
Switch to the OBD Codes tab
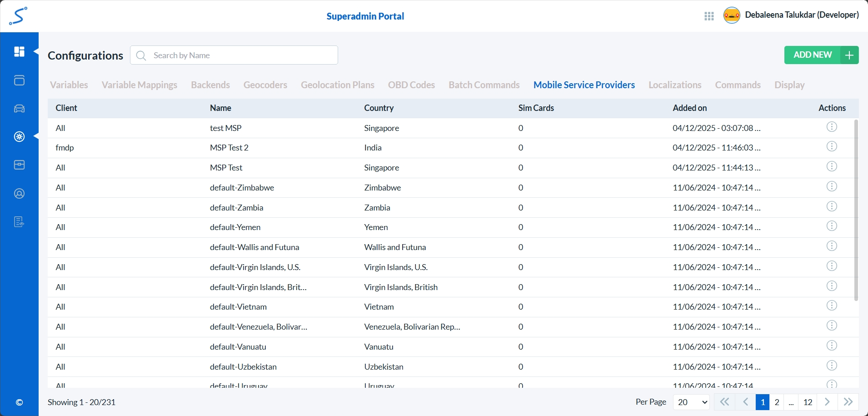point(411,85)
